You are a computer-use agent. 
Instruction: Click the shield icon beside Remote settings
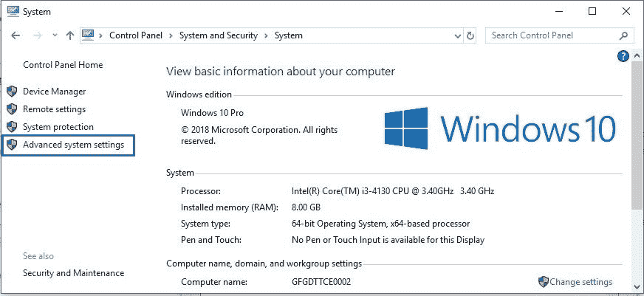(11, 109)
